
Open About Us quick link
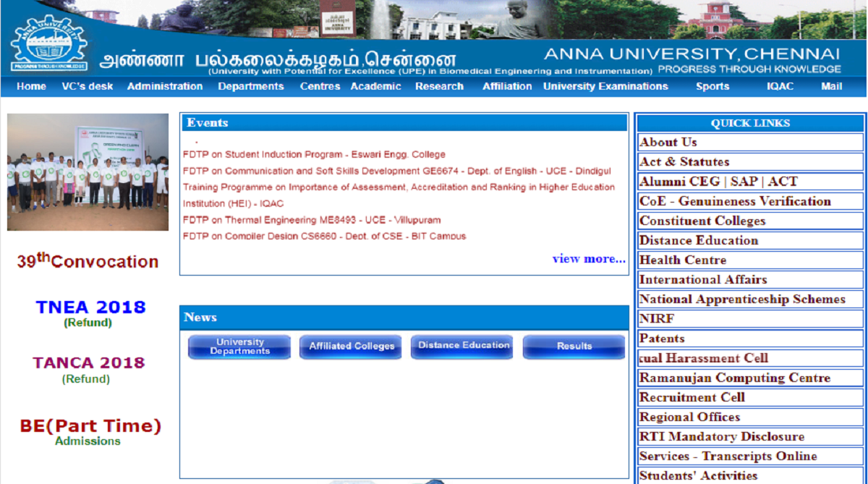pyautogui.click(x=668, y=142)
